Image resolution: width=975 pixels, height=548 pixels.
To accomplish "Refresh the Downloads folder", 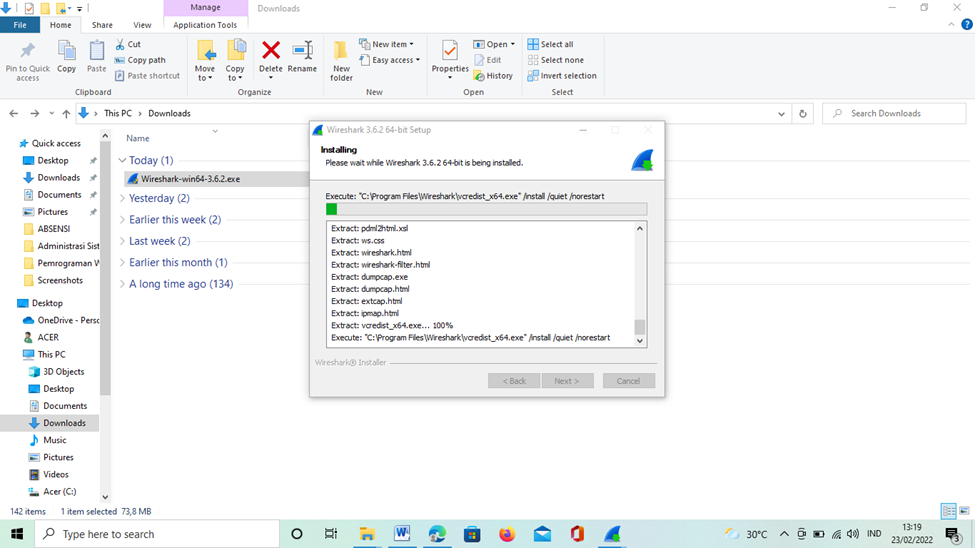I will (803, 113).
